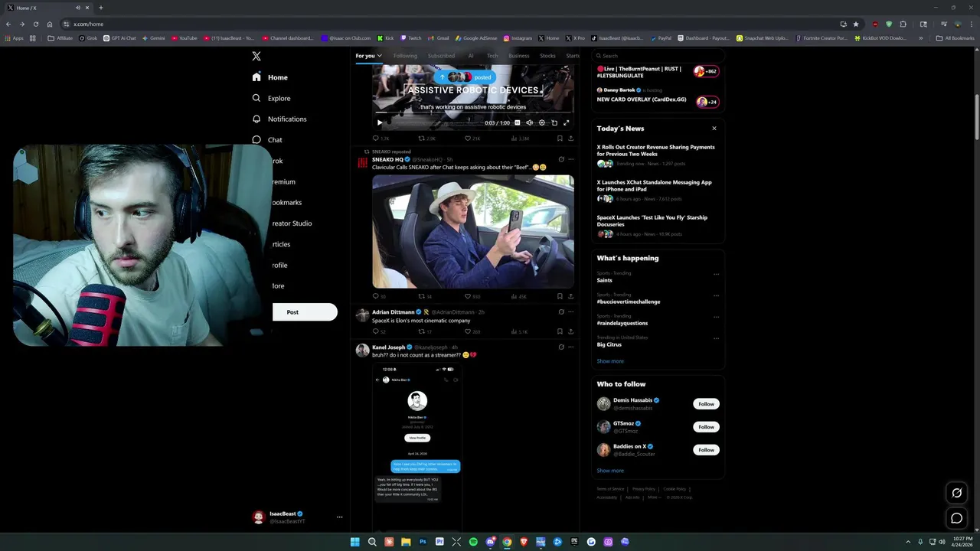The height and width of the screenshot is (551, 980).
Task: Repost the robotic devices video post
Action: 426,139
